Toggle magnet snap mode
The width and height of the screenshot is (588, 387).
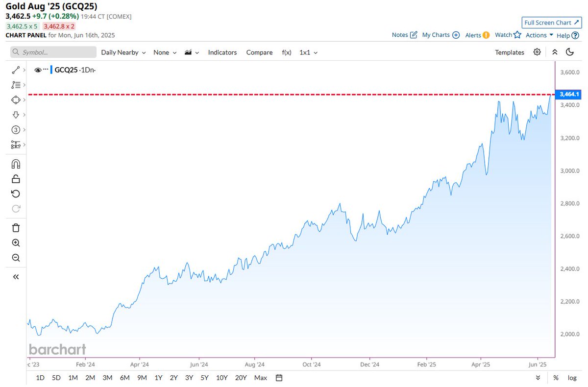[x=16, y=164]
